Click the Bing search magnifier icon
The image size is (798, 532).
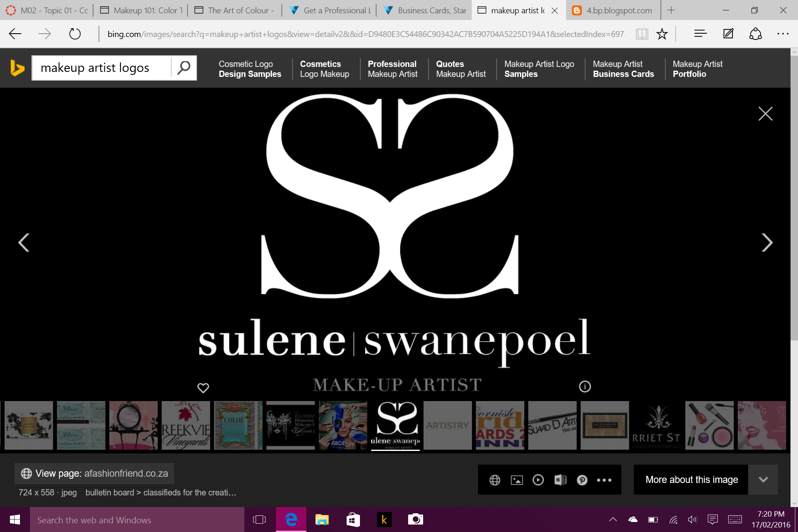point(183,68)
